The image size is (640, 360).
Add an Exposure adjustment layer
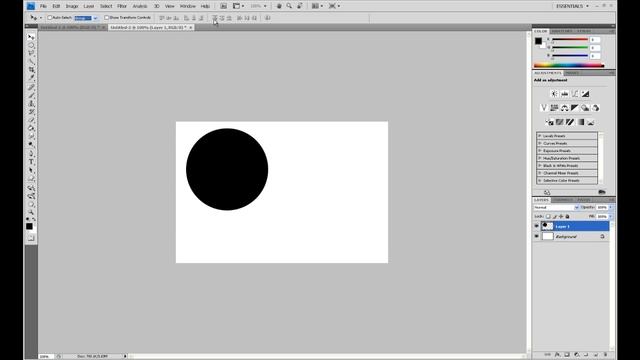585,94
